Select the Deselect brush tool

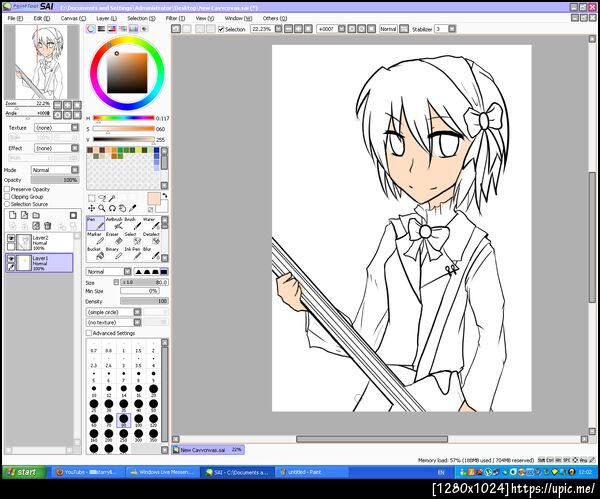pyautogui.click(x=151, y=238)
